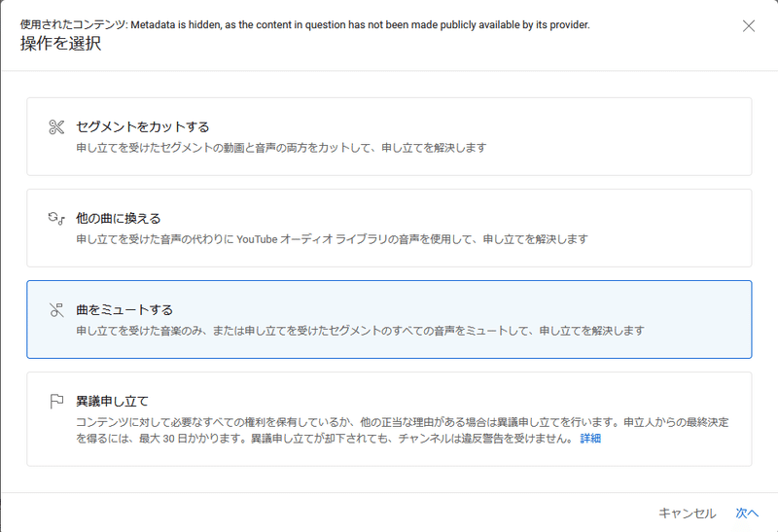This screenshot has width=778, height=532.
Task: Click the 操作を選択 dialog heading
Action: point(60,44)
